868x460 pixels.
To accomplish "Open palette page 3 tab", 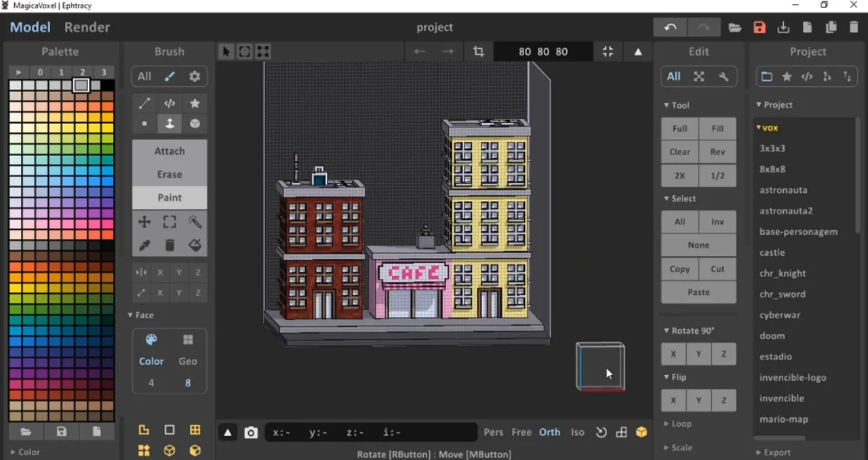I will [x=104, y=73].
